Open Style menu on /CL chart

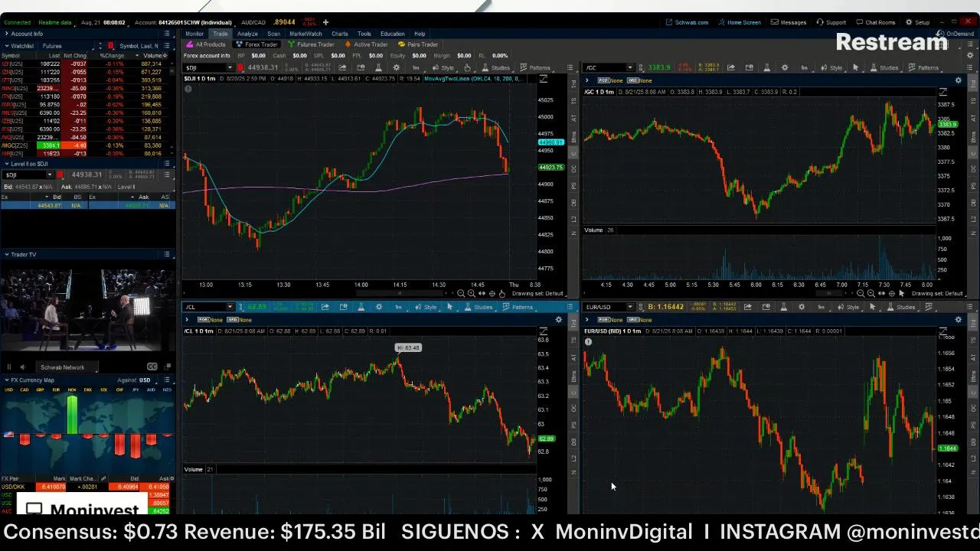pyautogui.click(x=426, y=307)
